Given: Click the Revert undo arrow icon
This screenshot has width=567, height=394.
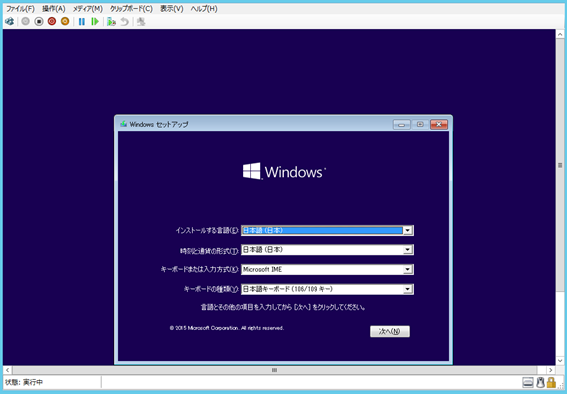Looking at the screenshot, I should 124,22.
